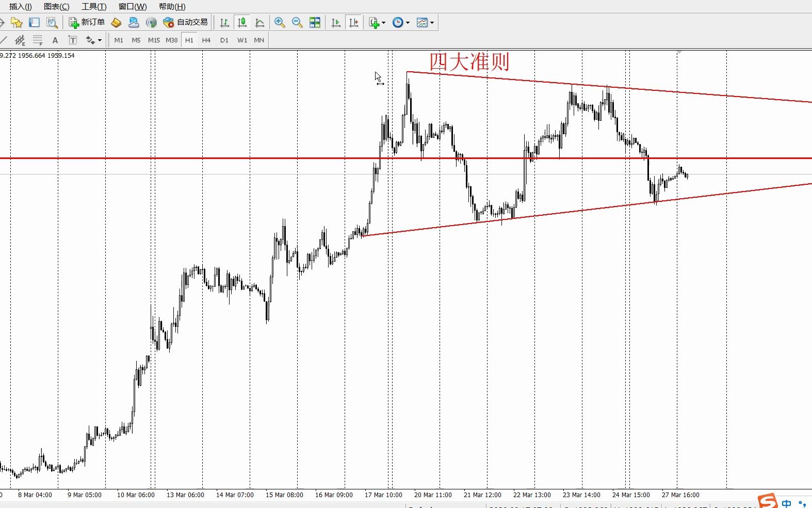
Task: Switch chart to line chart display
Action: pyautogui.click(x=259, y=23)
